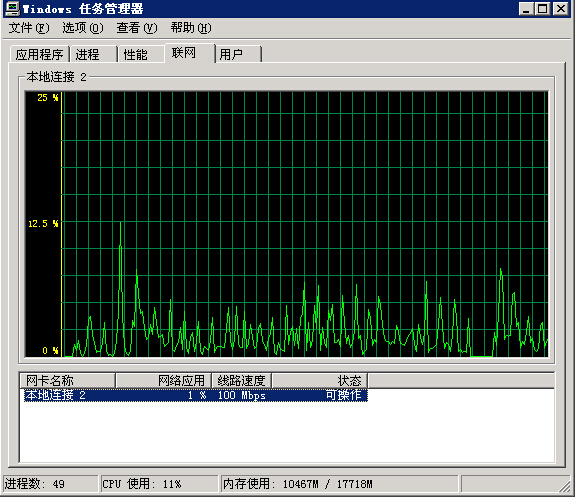Close the Task Manager window
Viewport: 575px width, 497px height.
[x=561, y=8]
